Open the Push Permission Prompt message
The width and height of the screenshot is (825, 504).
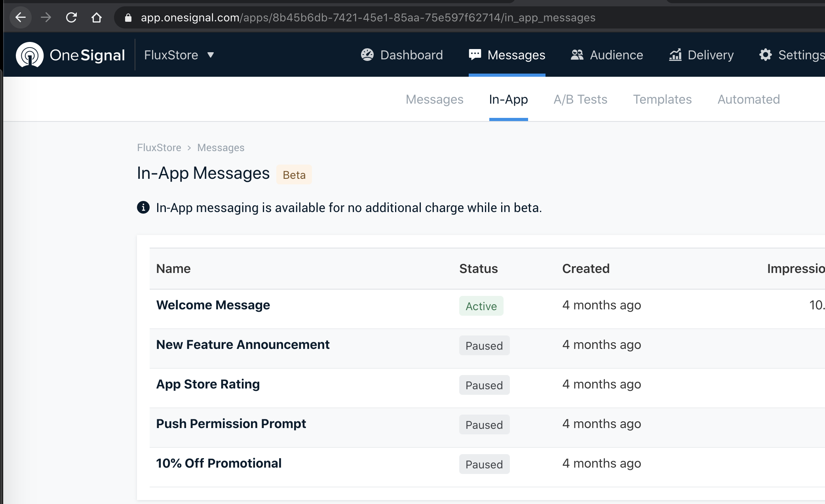[x=231, y=424]
